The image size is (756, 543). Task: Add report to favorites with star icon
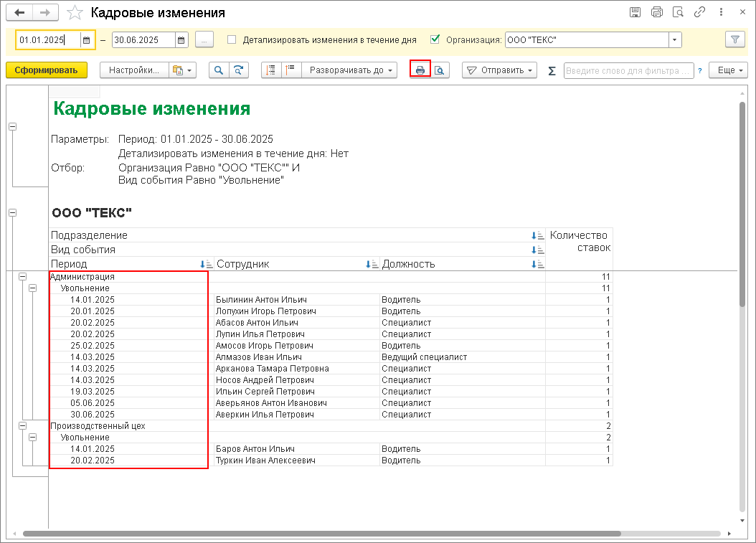coord(75,12)
